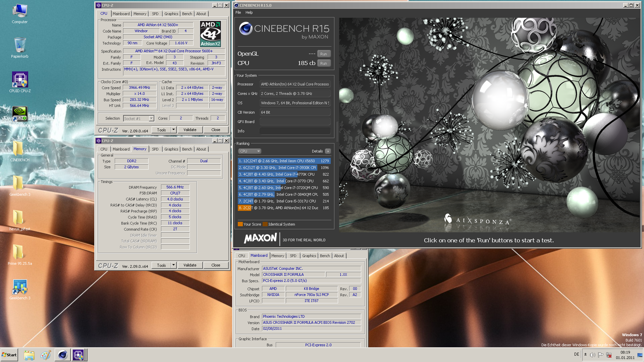Click the Info input field in Cinebench
This screenshot has width=644, height=362.
(x=295, y=131)
